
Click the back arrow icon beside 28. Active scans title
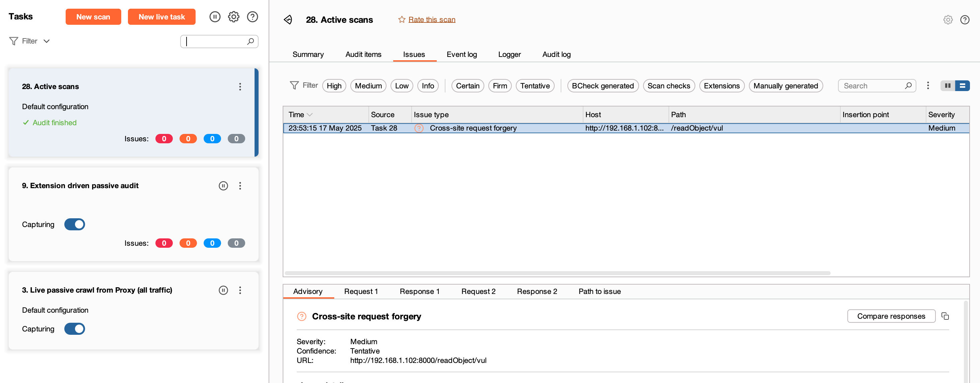(x=288, y=19)
